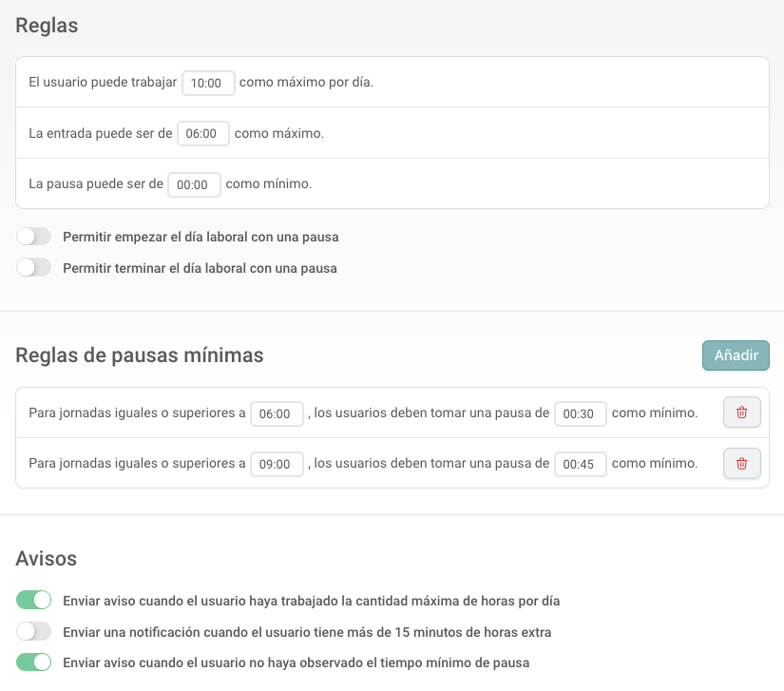Edit the maximum daily work time field
The image size is (784, 691).
click(208, 83)
